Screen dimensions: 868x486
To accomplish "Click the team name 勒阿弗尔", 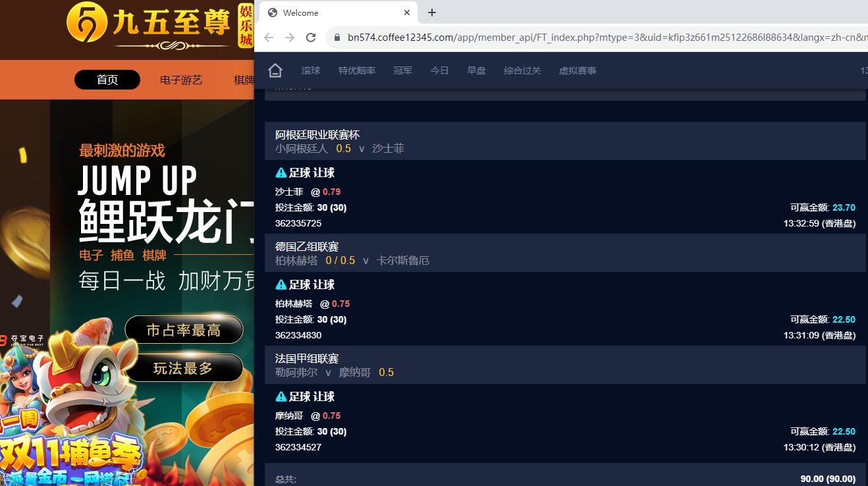I will pos(296,373).
